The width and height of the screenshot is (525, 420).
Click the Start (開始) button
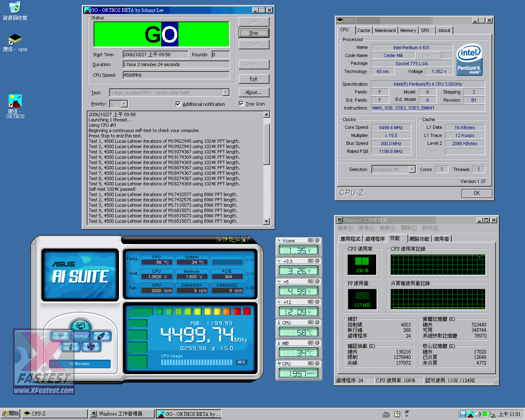(10, 414)
